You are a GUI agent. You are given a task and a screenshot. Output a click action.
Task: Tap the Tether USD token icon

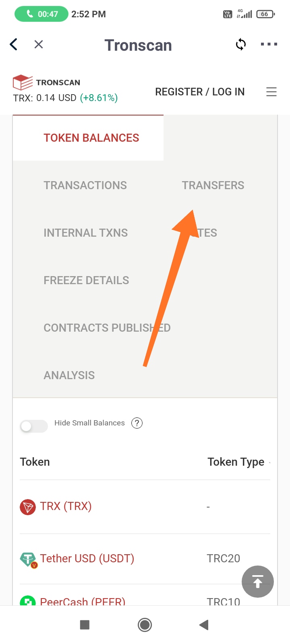tap(28, 559)
